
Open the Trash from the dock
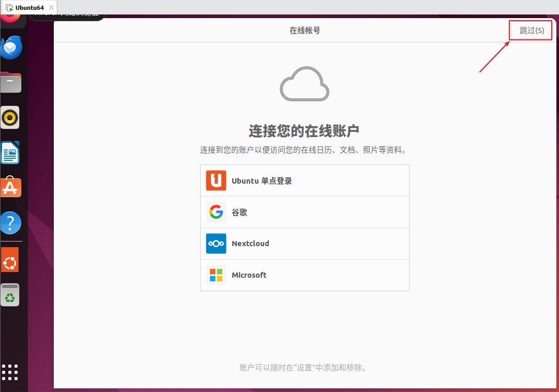[x=10, y=295]
